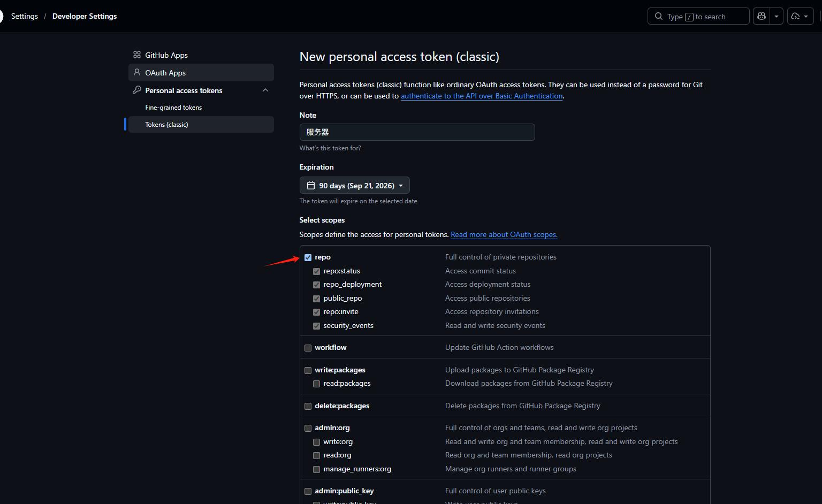
Task: Click text 'Update GitHub Action workflows'
Action: click(x=499, y=347)
